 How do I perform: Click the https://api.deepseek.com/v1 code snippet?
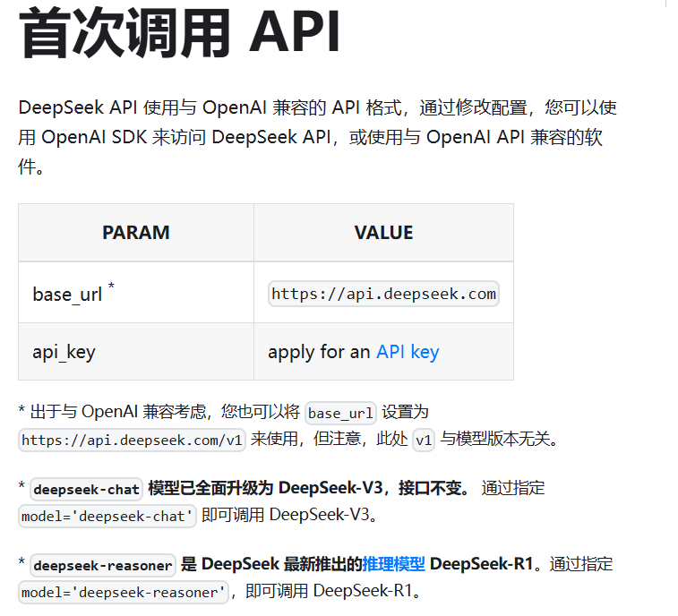pyautogui.click(x=132, y=440)
